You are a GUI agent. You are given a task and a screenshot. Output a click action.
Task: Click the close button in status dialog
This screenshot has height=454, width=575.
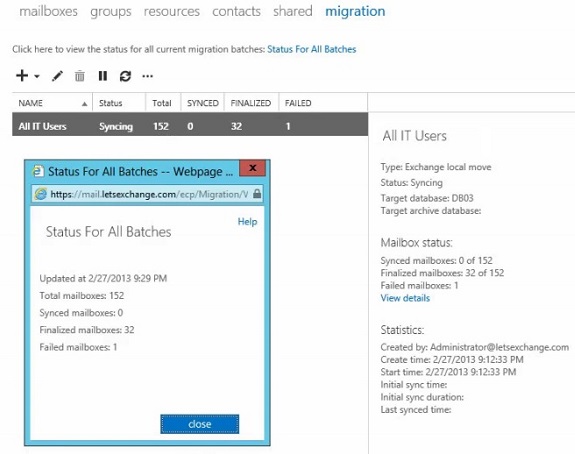(x=199, y=424)
